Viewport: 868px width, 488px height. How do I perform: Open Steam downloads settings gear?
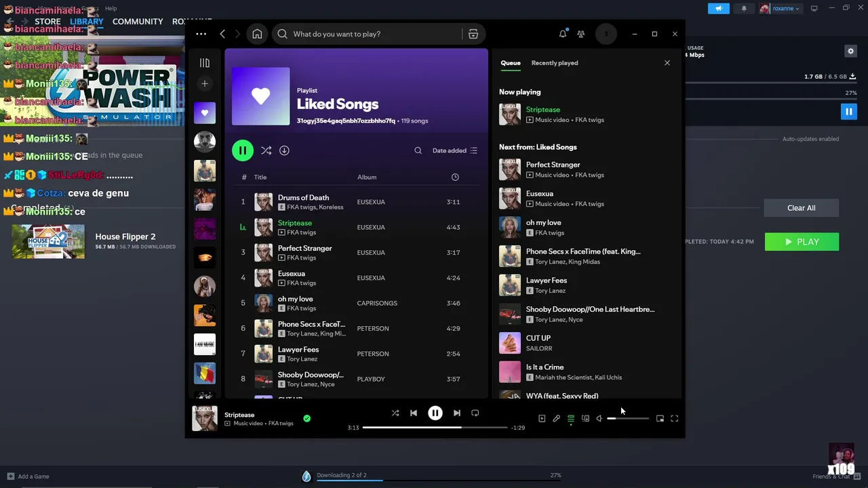tap(850, 51)
